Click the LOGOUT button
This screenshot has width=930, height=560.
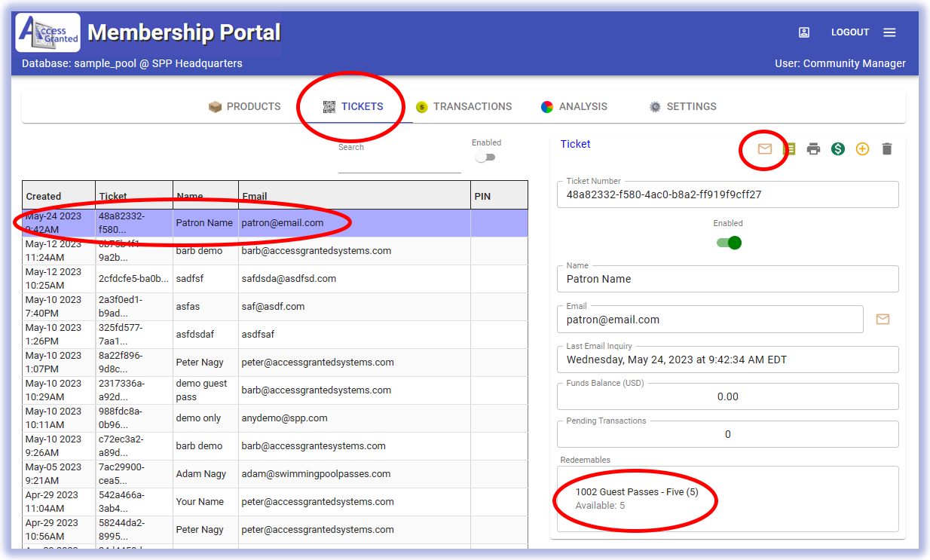point(850,32)
